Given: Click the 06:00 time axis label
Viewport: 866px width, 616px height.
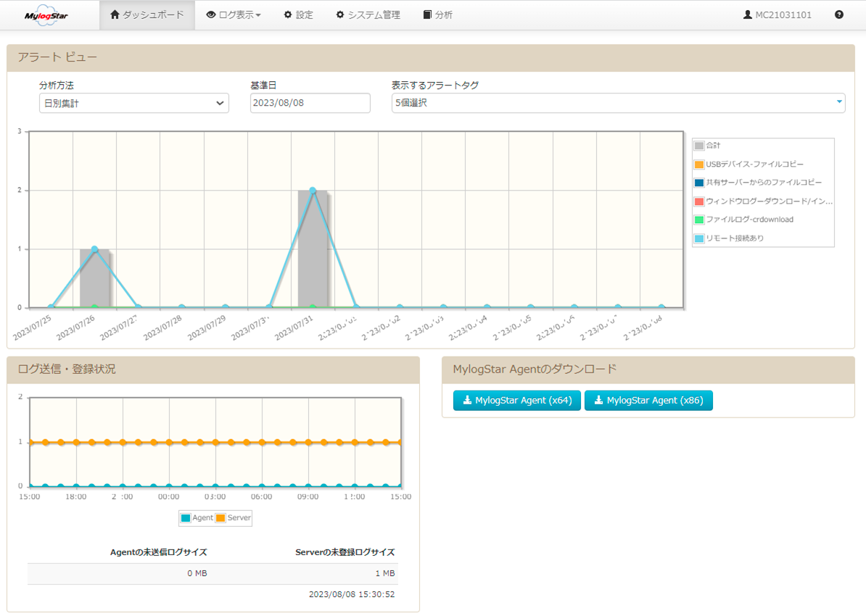Looking at the screenshot, I should [261, 496].
